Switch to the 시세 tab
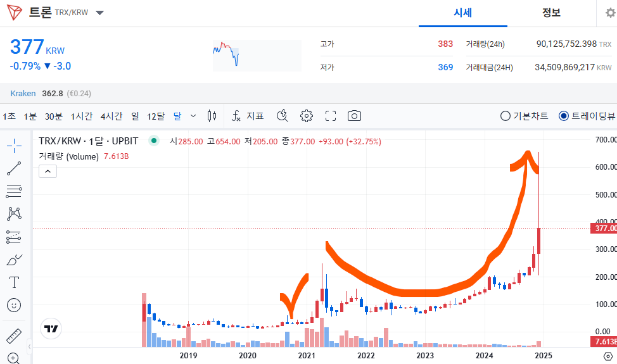Screen dimensions: 617x364 tap(462, 13)
